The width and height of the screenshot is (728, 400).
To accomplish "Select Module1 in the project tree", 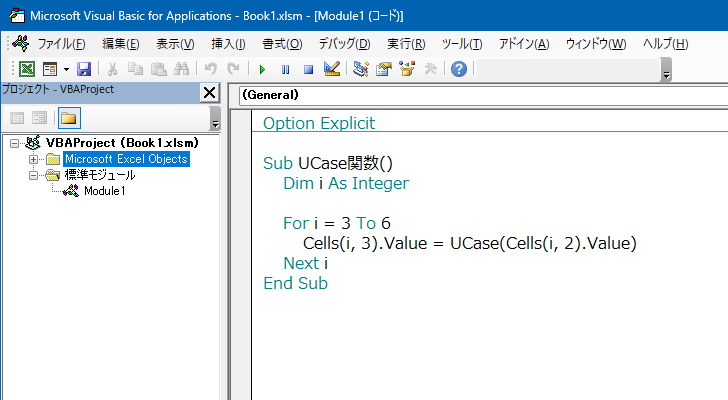I will (x=104, y=191).
